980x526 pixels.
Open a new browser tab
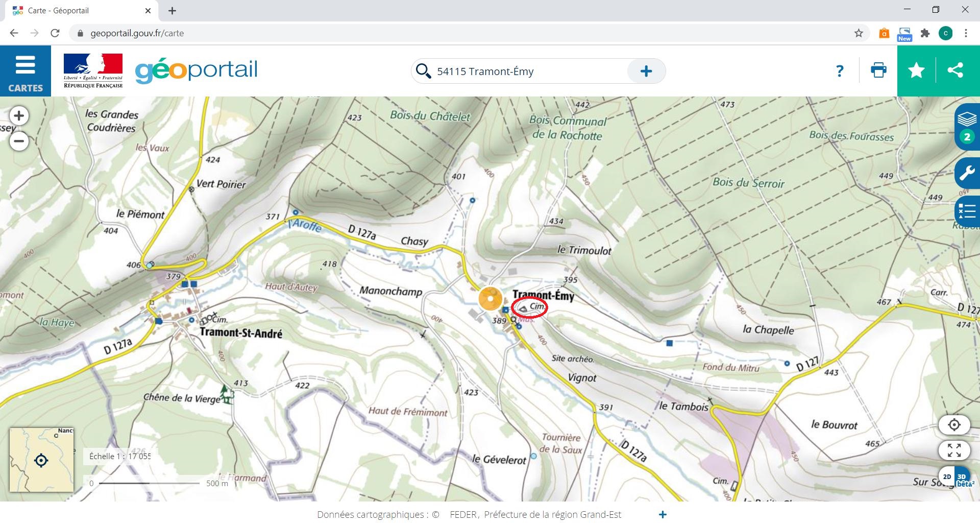pyautogui.click(x=172, y=10)
